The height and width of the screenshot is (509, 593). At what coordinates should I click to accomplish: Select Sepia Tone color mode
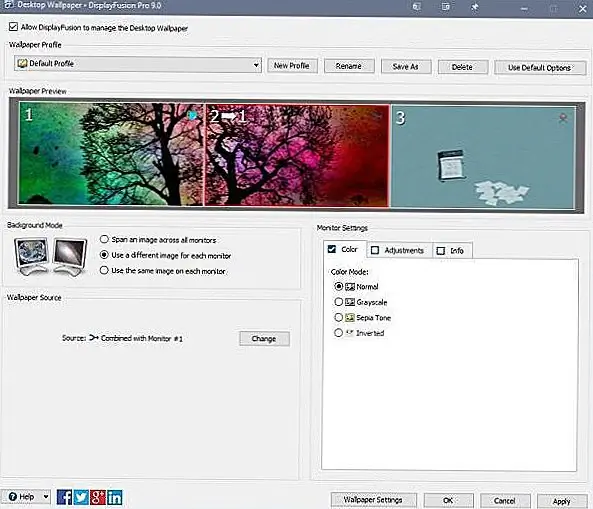(338, 317)
